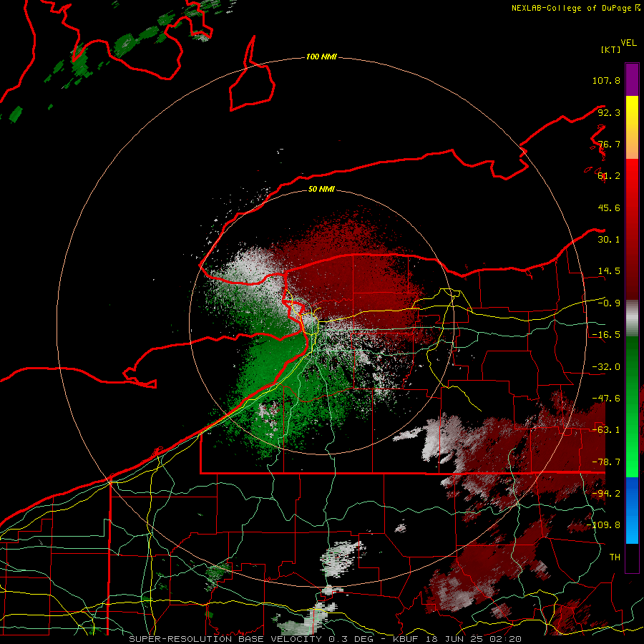Click the yellow-orange segment of color bar
Image resolution: width=644 pixels, height=644 pixels.
tap(632, 127)
